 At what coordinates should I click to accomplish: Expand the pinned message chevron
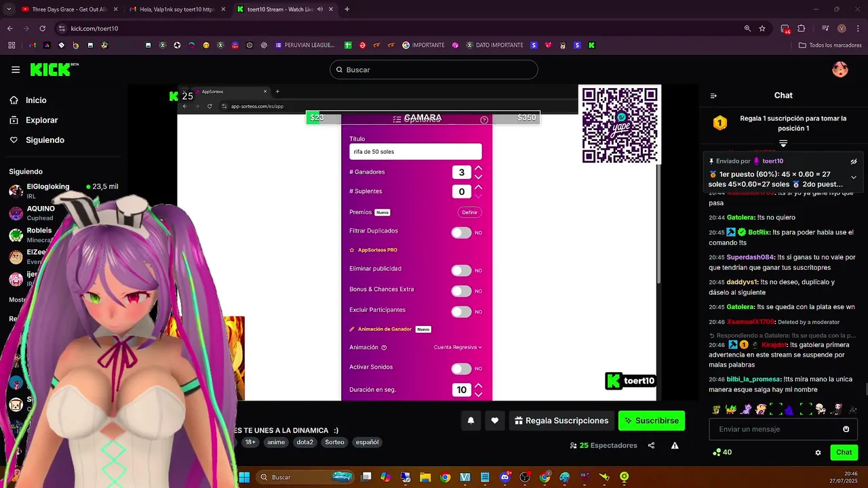point(854,177)
